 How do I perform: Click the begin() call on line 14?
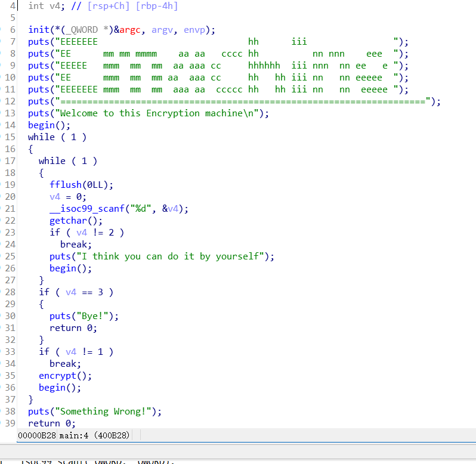[x=49, y=125]
